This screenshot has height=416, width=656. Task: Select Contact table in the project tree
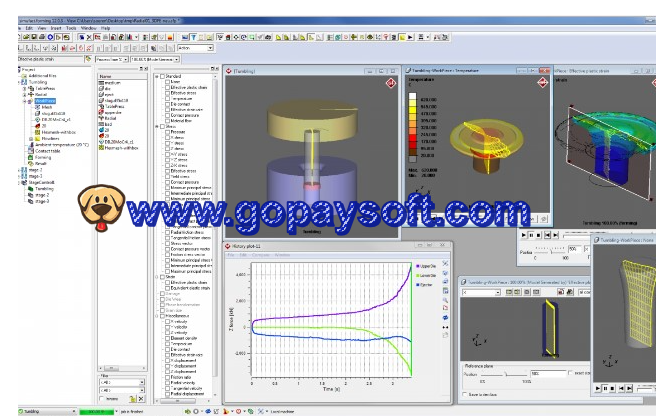48,151
